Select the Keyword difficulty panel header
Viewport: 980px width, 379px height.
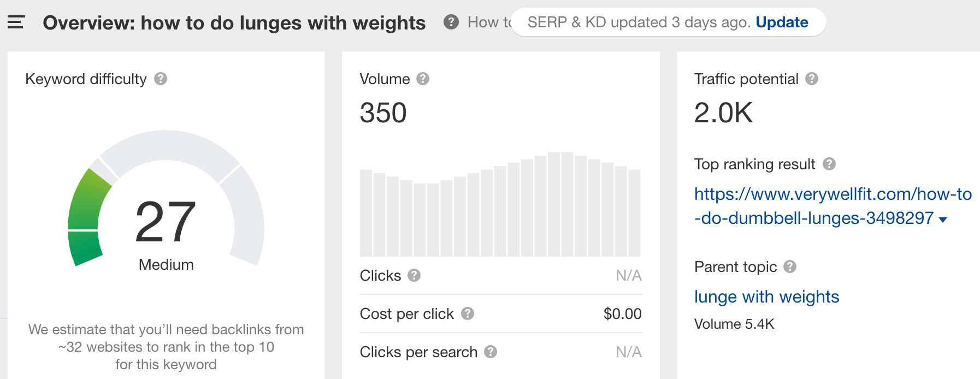pos(85,79)
